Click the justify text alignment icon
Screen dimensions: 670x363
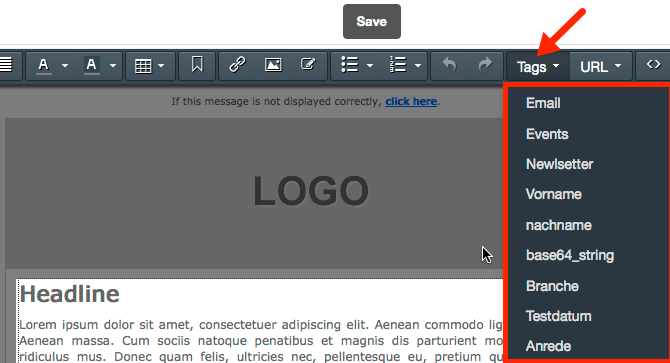click(6, 65)
